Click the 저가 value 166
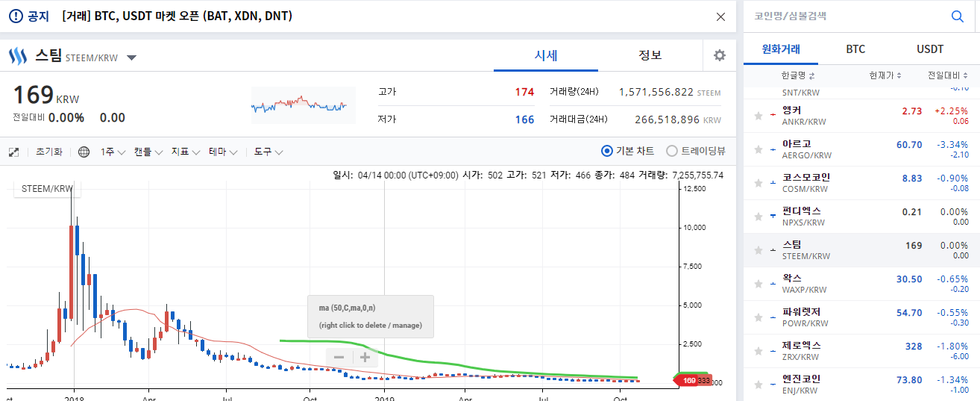The width and height of the screenshot is (980, 401). point(524,119)
